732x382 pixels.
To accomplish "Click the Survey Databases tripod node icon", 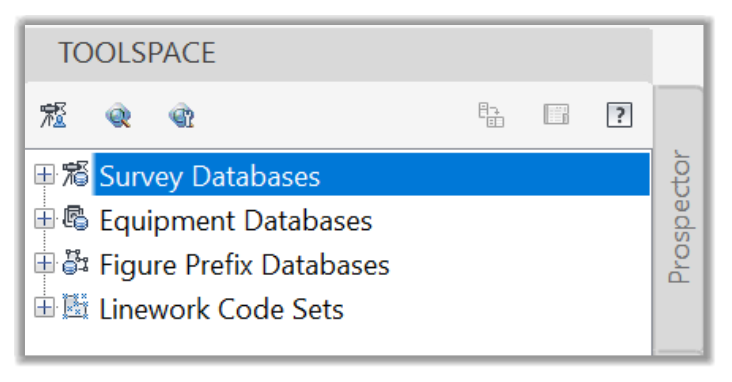I will 75,174.
